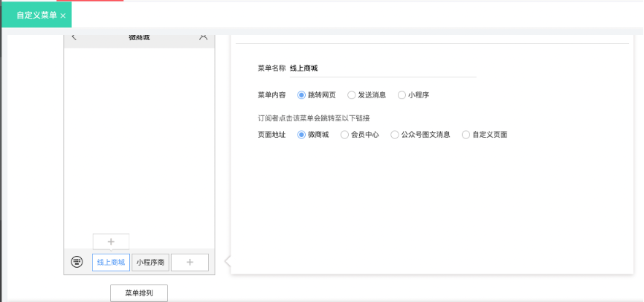Choose 发送消息 as menu content
644x302 pixels.
[x=352, y=95]
